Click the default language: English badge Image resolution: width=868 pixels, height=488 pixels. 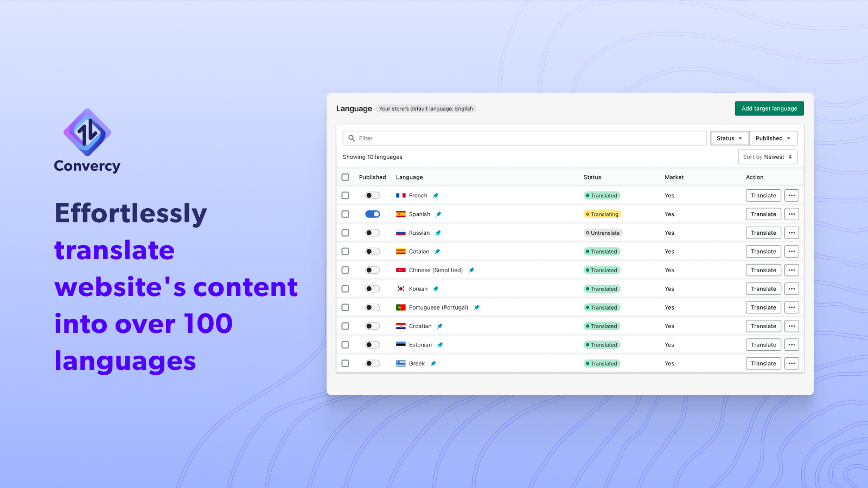tap(426, 109)
